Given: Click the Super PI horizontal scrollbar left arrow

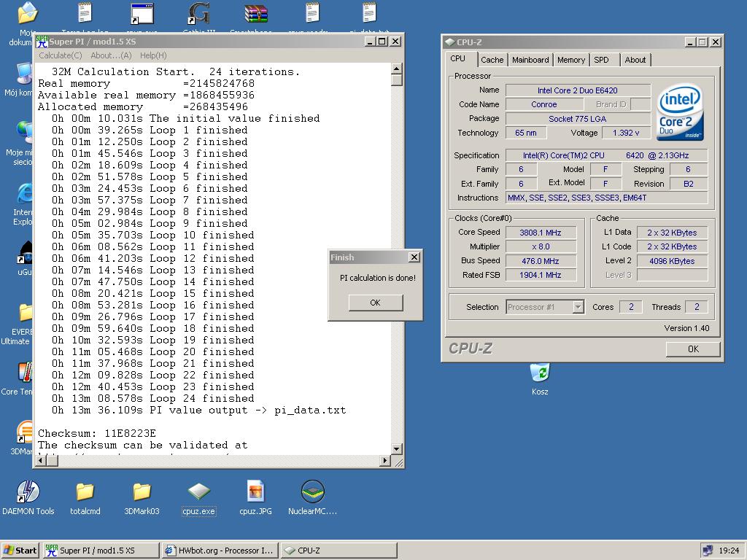Looking at the screenshot, I should [41, 461].
